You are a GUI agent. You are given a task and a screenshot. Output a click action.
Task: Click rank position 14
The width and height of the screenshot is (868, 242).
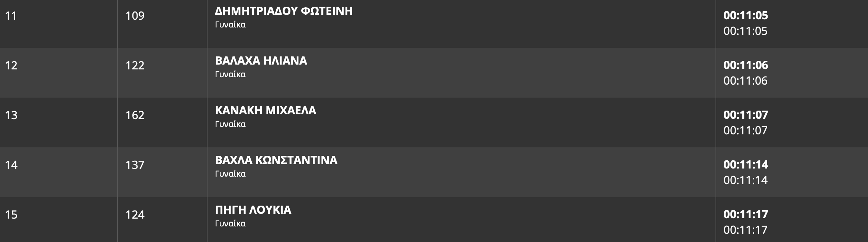[11, 165]
